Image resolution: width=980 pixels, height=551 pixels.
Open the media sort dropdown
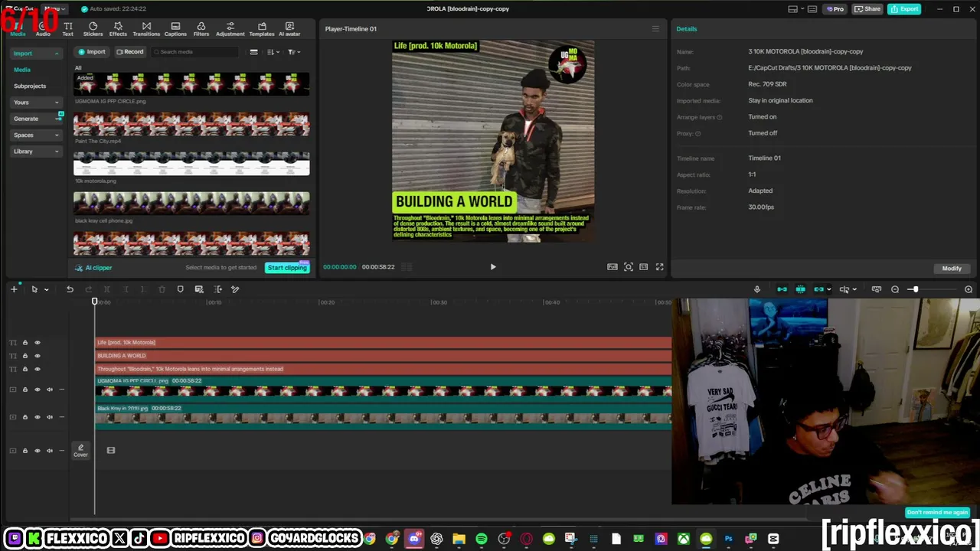pyautogui.click(x=273, y=52)
